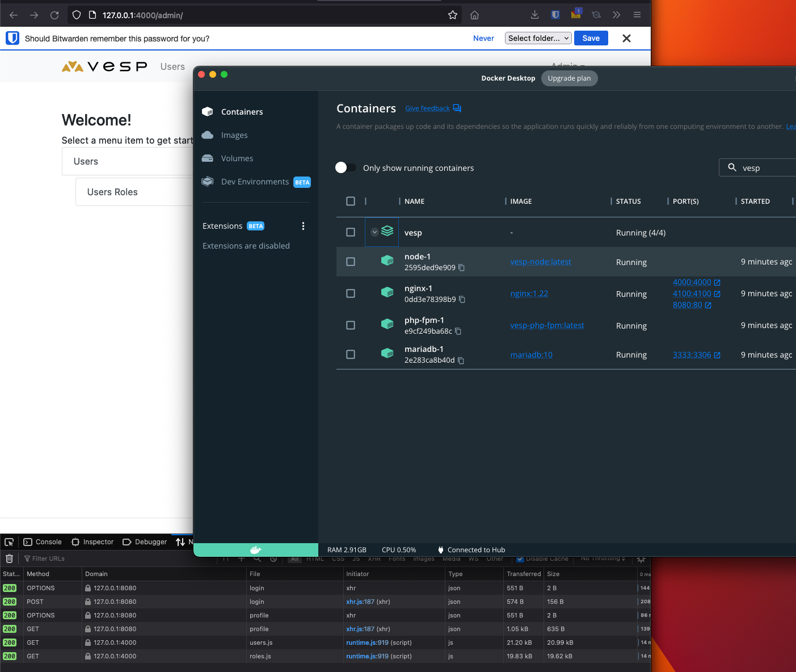Open Select folder dropdown in Bitwarden bar
Screen dimensions: 796x672
coord(538,38)
